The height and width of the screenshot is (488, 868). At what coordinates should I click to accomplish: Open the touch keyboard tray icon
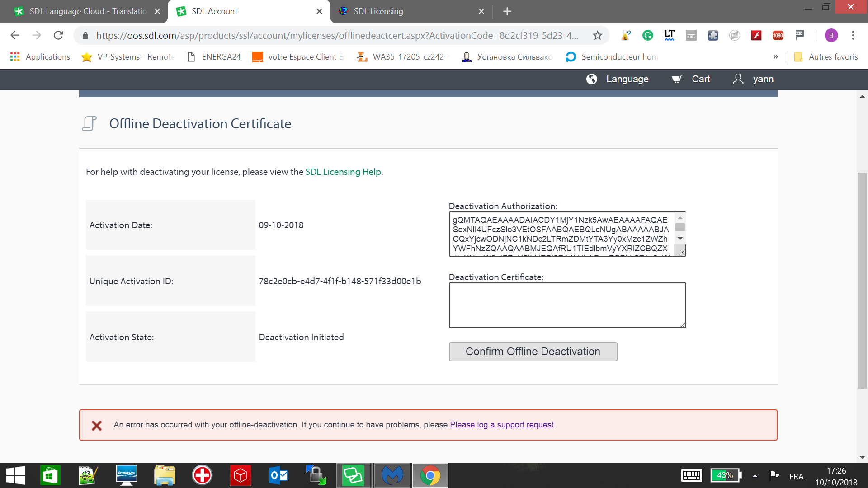pyautogui.click(x=691, y=475)
